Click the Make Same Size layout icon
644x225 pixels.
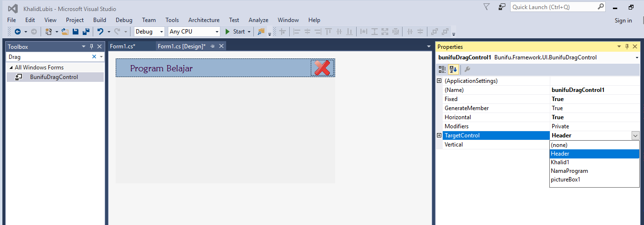(385, 32)
